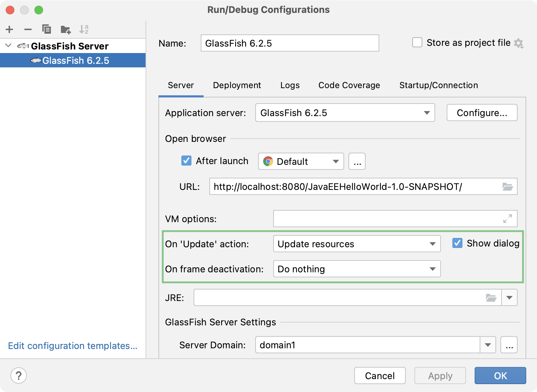Image resolution: width=537 pixels, height=392 pixels.
Task: Click the Server Domain field showing domain1
Action: (x=368, y=345)
